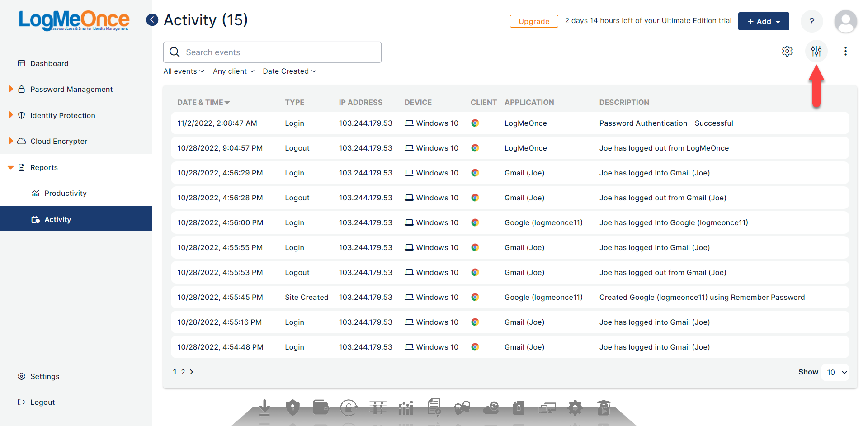868x426 pixels.
Task: Click the APPLICATION column header
Action: point(529,102)
